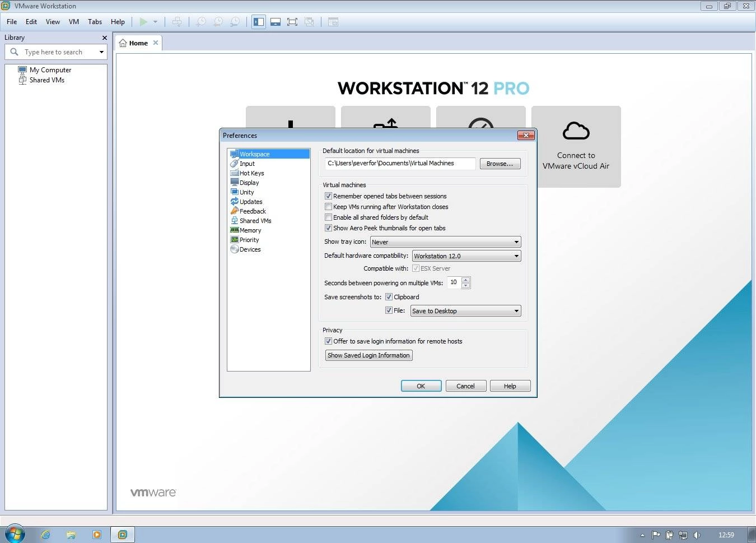Click the power on play toolbar icon

[x=143, y=22]
